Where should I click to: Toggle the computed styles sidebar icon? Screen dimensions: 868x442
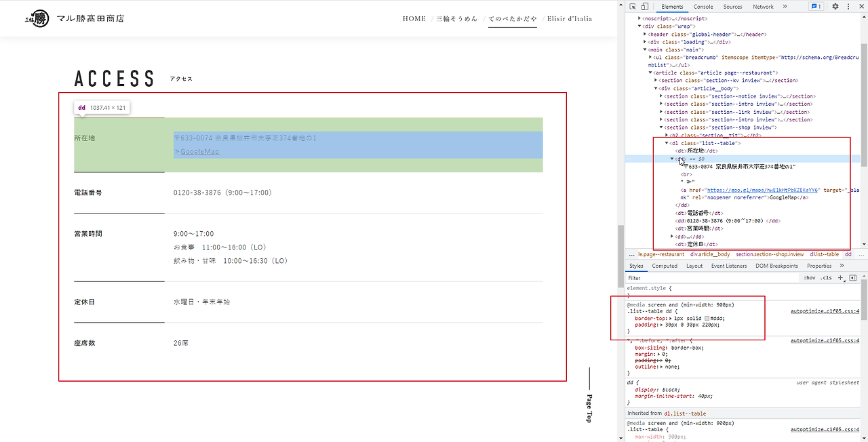pyautogui.click(x=853, y=278)
